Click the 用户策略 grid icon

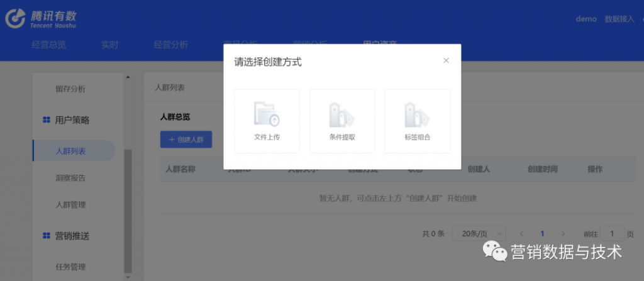[x=46, y=119]
